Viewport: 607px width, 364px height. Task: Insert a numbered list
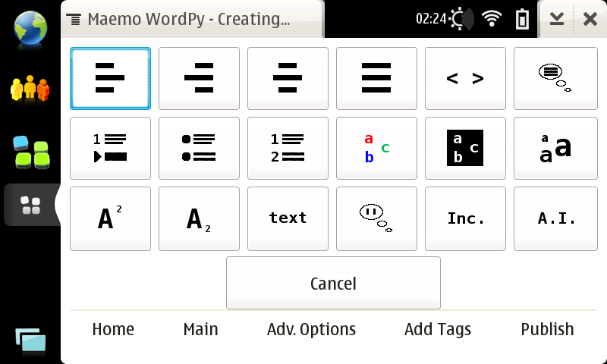pyautogui.click(x=288, y=148)
